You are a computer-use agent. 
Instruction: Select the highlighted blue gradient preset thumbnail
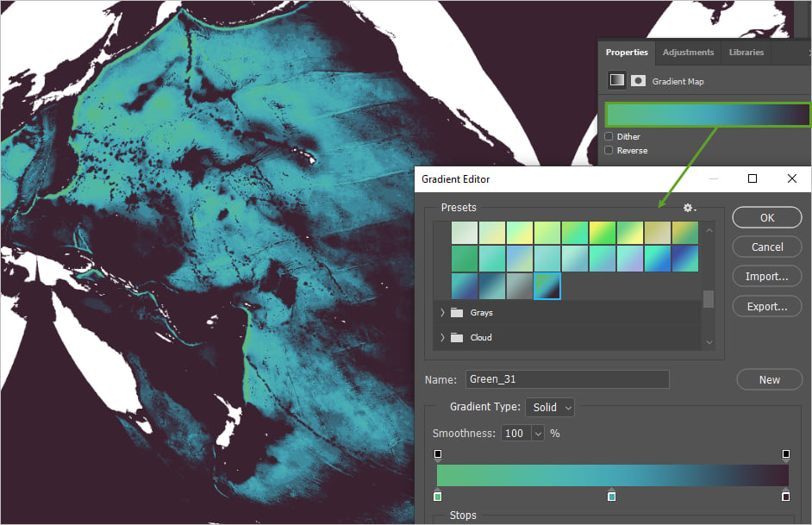point(547,285)
